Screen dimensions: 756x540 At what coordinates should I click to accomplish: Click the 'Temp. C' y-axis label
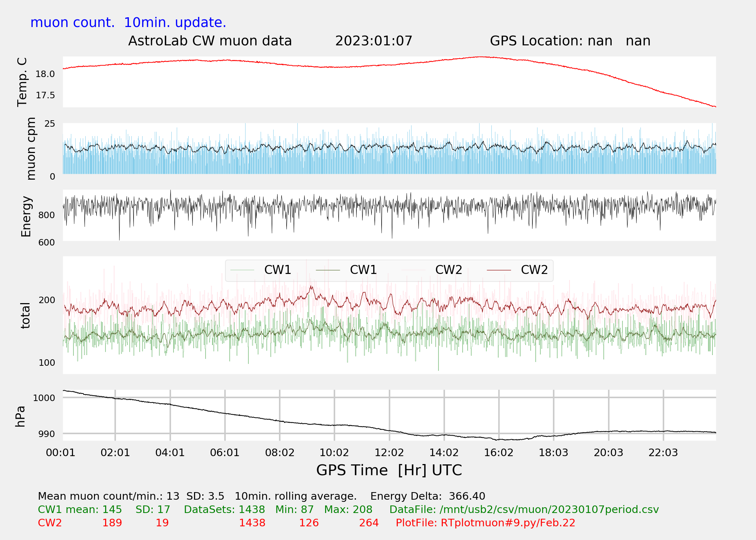[x=22, y=82]
